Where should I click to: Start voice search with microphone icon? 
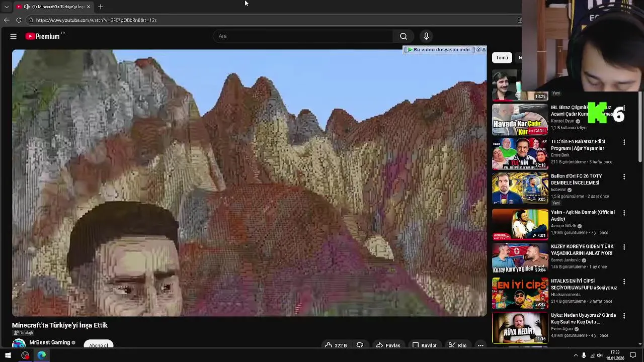pos(426,36)
